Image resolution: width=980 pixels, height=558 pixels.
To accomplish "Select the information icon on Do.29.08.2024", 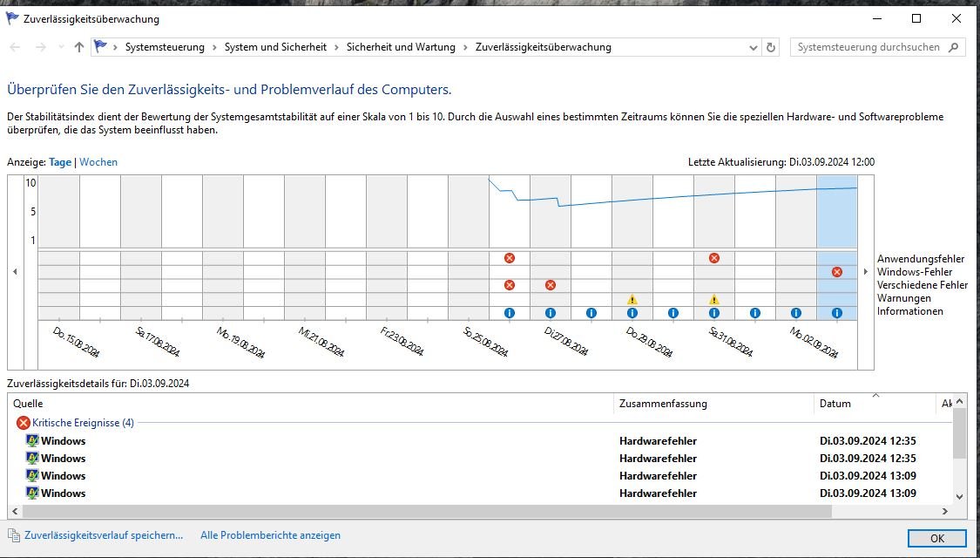I will click(x=632, y=313).
